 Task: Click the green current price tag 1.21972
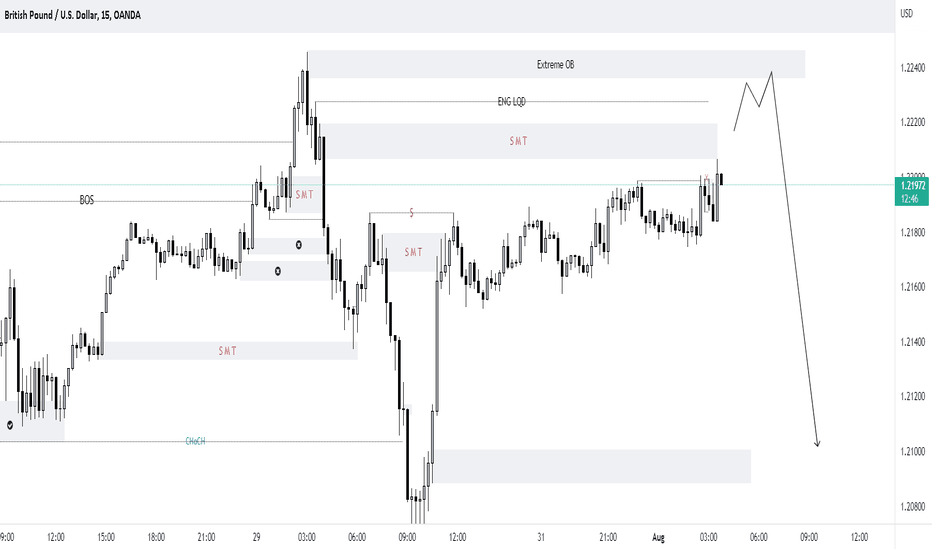pyautogui.click(x=912, y=186)
